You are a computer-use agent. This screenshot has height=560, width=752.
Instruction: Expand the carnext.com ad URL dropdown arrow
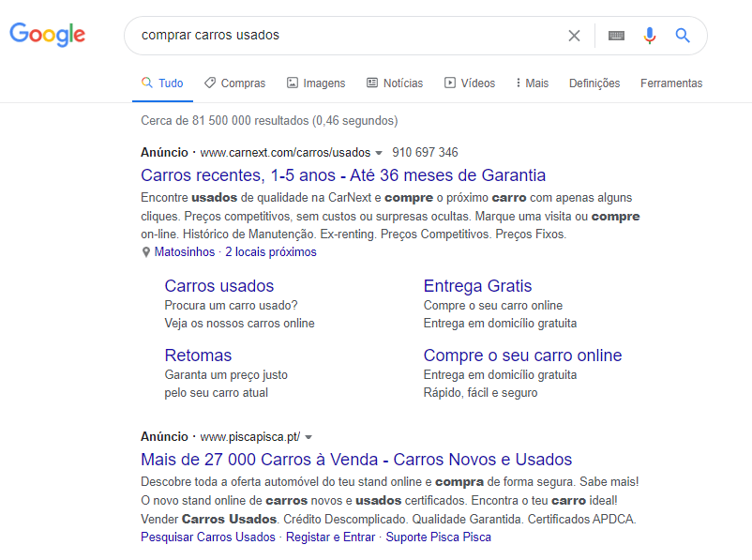point(378,151)
